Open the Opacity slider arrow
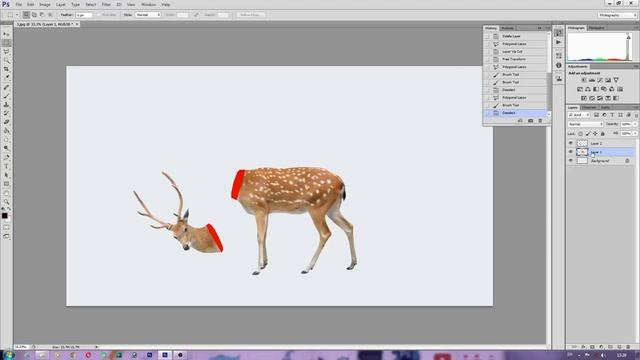This screenshot has width=640, height=360. [x=635, y=124]
